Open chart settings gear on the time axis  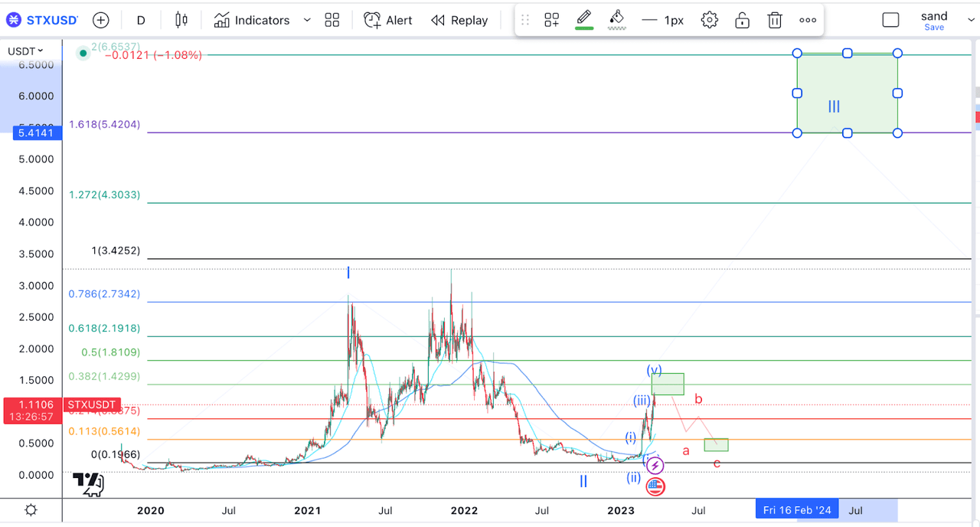tap(31, 510)
